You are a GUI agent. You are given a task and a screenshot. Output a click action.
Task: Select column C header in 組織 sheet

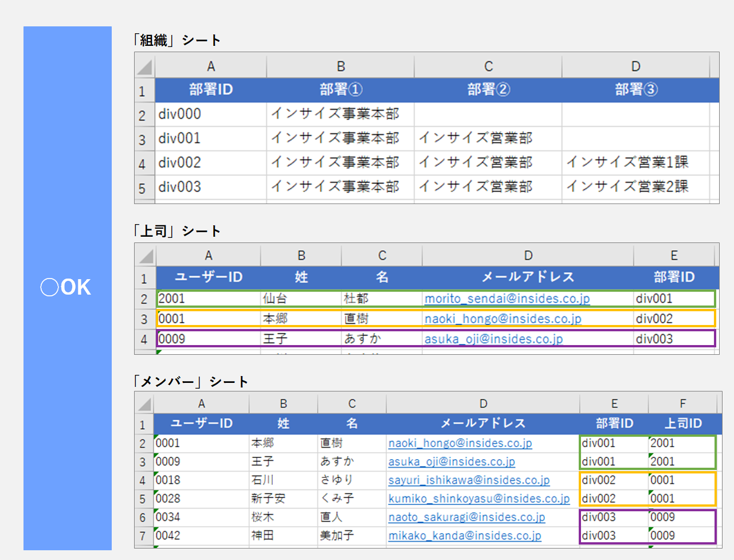(x=488, y=66)
